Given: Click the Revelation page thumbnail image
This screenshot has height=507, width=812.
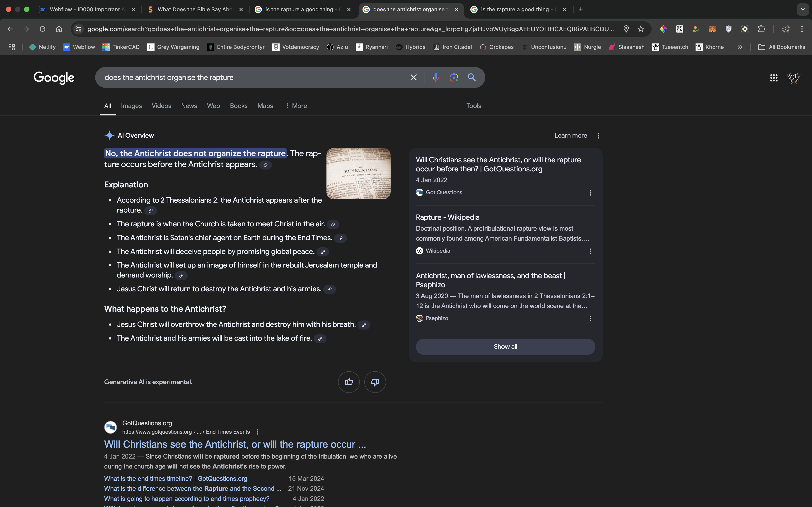Looking at the screenshot, I should (358, 174).
